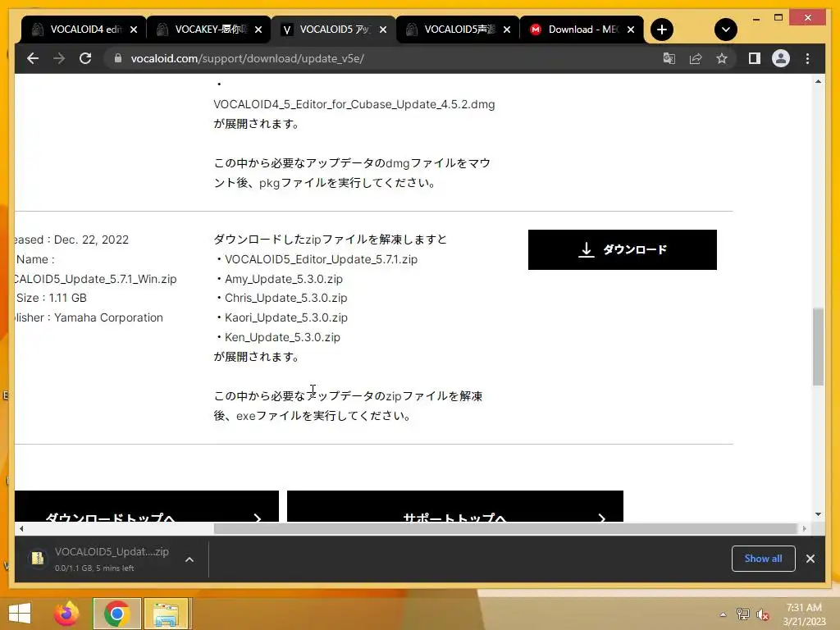Viewport: 840px width, 630px height.
Task: Click the Chrome taskbar icon
Action: point(116,614)
